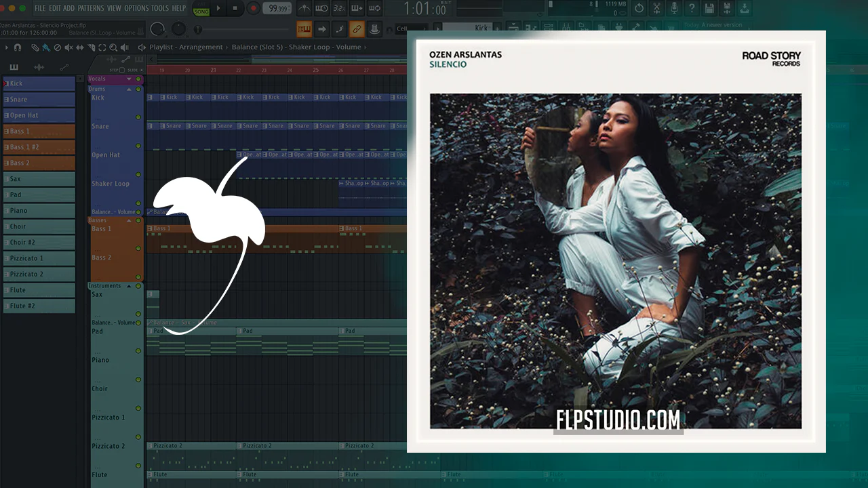The image size is (868, 488).
Task: Click the song position slider handle
Action: point(198,29)
